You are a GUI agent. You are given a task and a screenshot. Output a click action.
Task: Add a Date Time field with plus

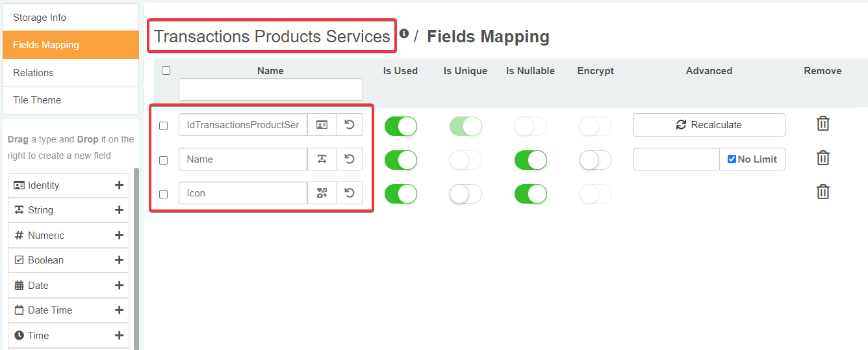pos(119,310)
